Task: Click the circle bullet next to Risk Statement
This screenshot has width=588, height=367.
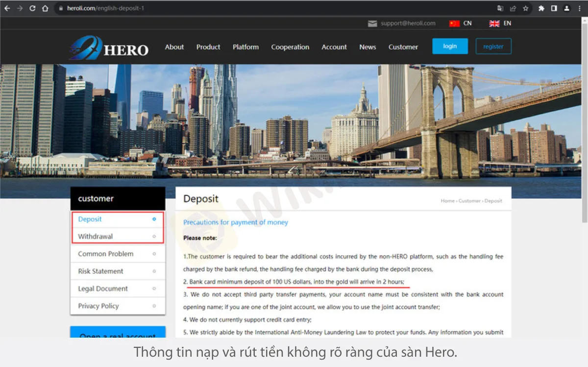Action: click(x=154, y=271)
